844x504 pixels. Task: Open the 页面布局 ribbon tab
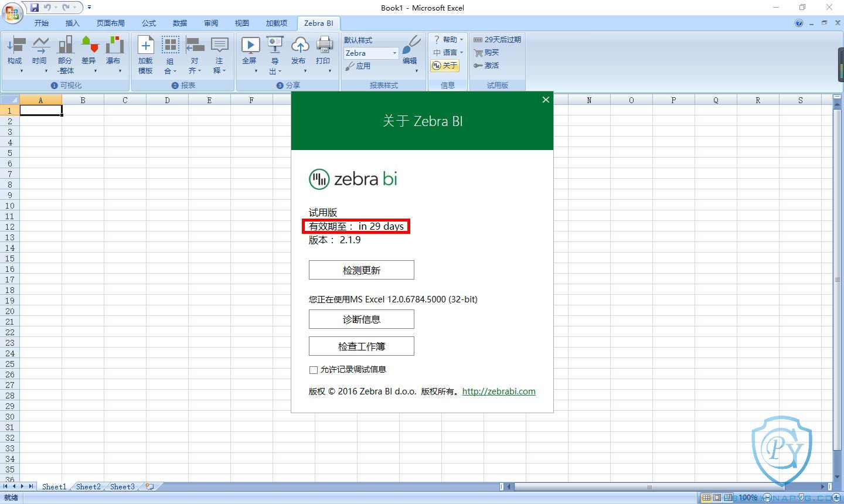click(x=111, y=23)
